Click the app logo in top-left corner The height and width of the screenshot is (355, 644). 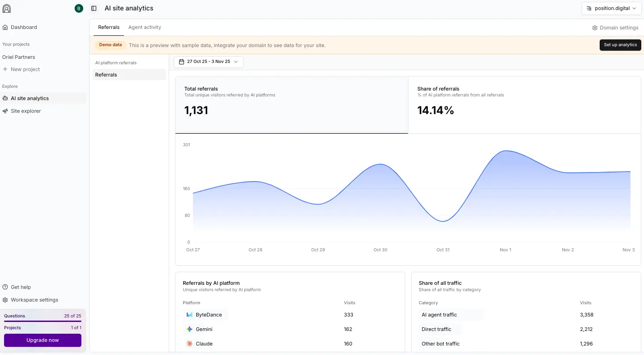click(7, 8)
